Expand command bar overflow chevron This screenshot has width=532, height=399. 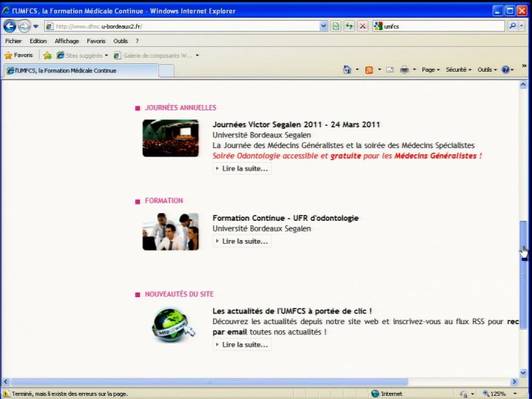pyautogui.click(x=524, y=66)
